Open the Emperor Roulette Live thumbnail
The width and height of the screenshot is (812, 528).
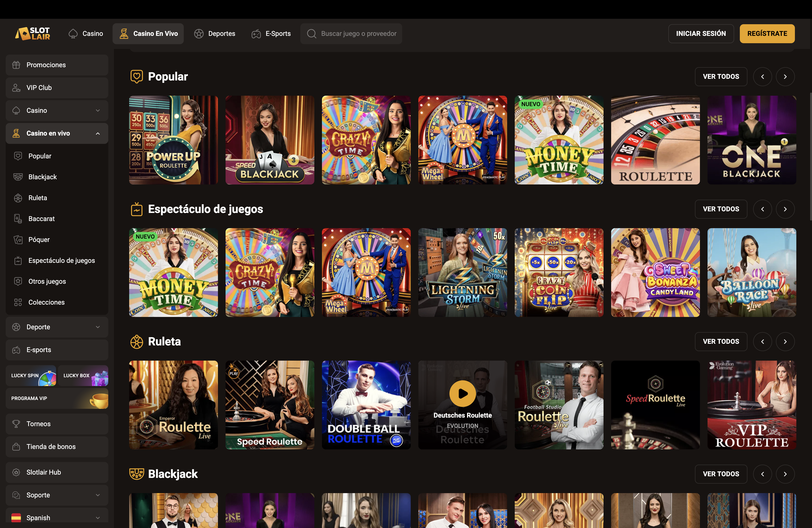point(173,405)
